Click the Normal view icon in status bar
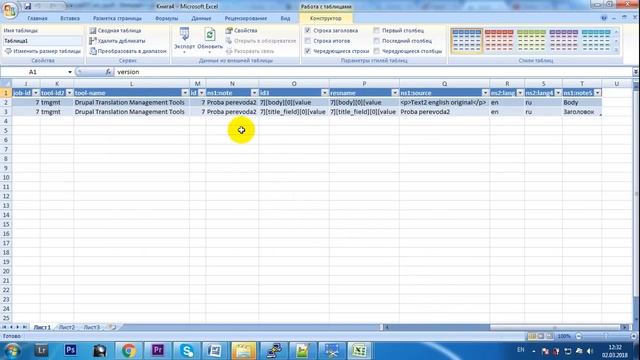This screenshot has height=360, width=640. pyautogui.click(x=532, y=336)
